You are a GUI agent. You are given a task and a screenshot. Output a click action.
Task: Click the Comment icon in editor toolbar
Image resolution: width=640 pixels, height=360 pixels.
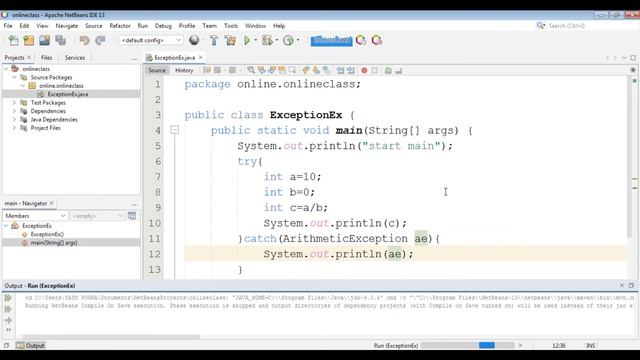[x=388, y=70]
